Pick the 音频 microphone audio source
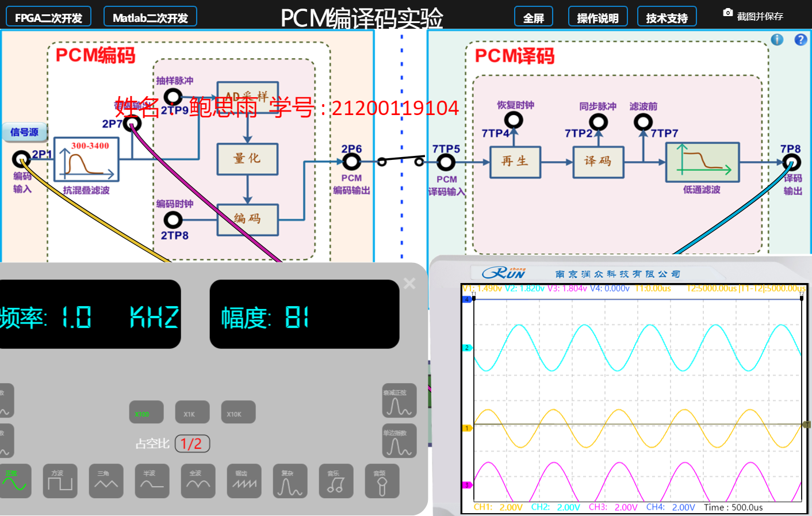Image resolution: width=812 pixels, height=516 pixels. coord(382,481)
